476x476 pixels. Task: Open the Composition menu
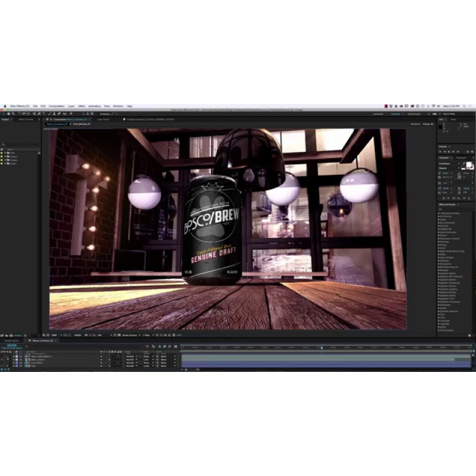tap(56, 106)
